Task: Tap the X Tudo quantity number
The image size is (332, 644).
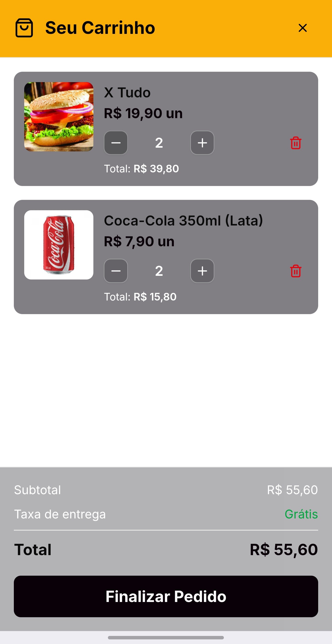Action: [159, 143]
